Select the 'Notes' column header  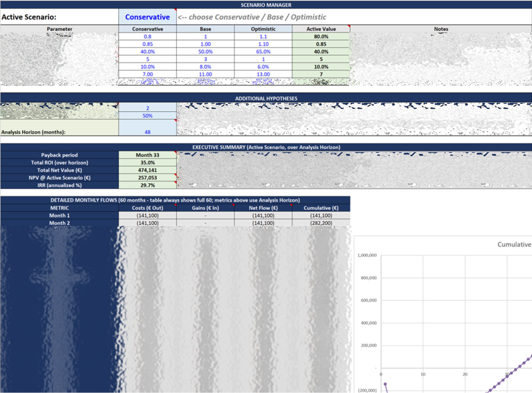[x=441, y=29]
